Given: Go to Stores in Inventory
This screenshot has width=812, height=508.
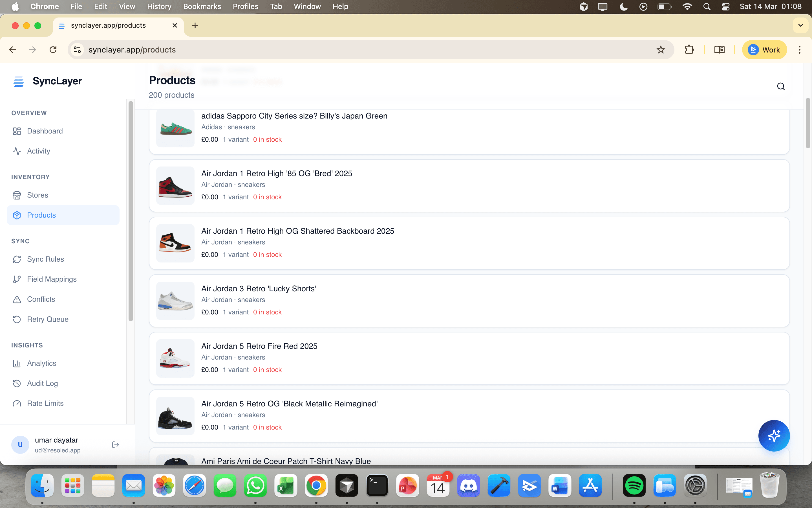Looking at the screenshot, I should click(63, 195).
